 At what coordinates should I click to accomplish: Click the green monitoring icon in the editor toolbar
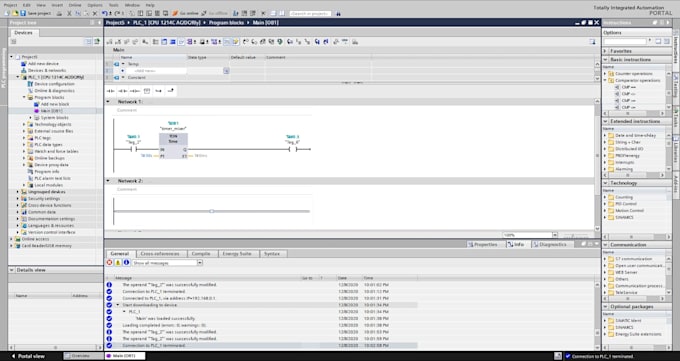point(280,42)
